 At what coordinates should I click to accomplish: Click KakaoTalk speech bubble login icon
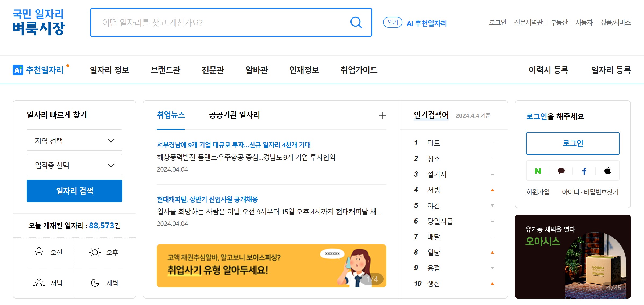click(x=561, y=171)
